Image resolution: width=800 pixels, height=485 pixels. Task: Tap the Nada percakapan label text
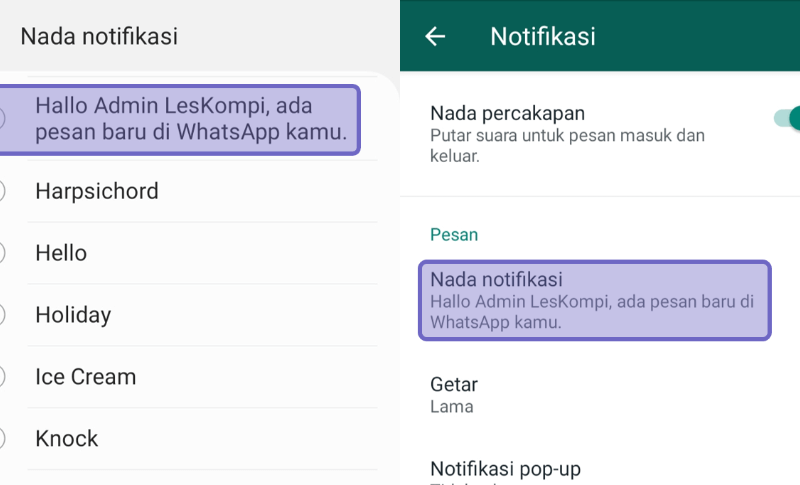click(508, 113)
